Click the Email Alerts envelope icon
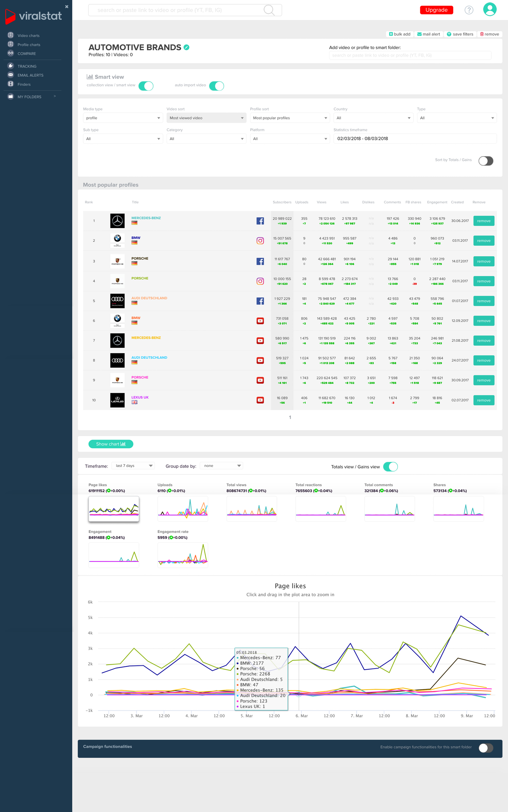This screenshot has width=508, height=812. pyautogui.click(x=11, y=75)
